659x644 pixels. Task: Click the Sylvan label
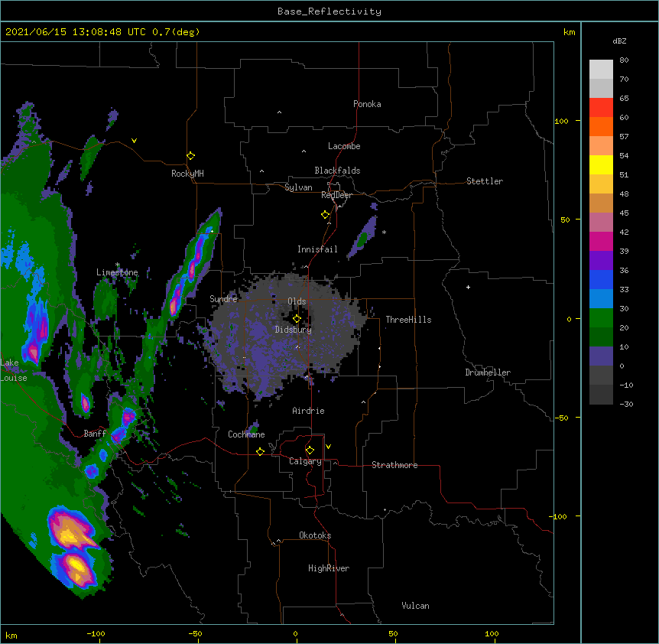tap(298, 187)
